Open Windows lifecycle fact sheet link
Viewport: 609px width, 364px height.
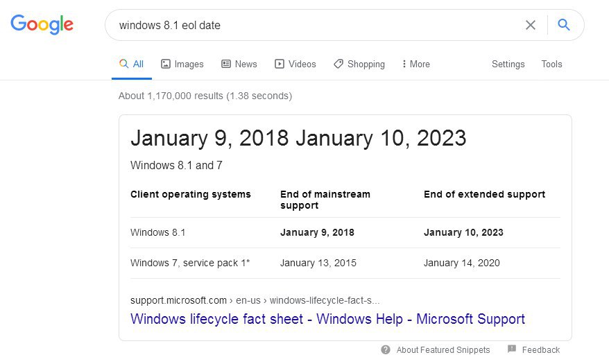[327, 319]
